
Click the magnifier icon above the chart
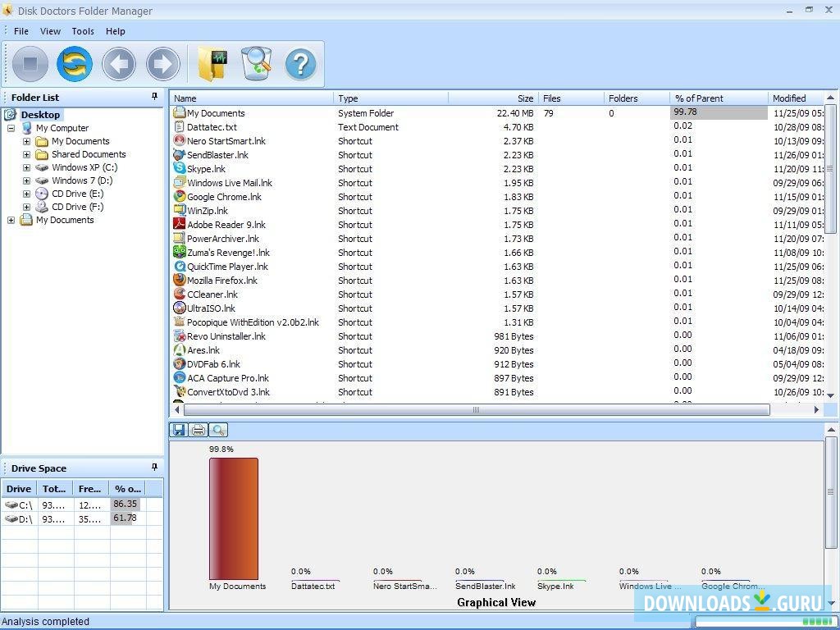[x=218, y=429]
